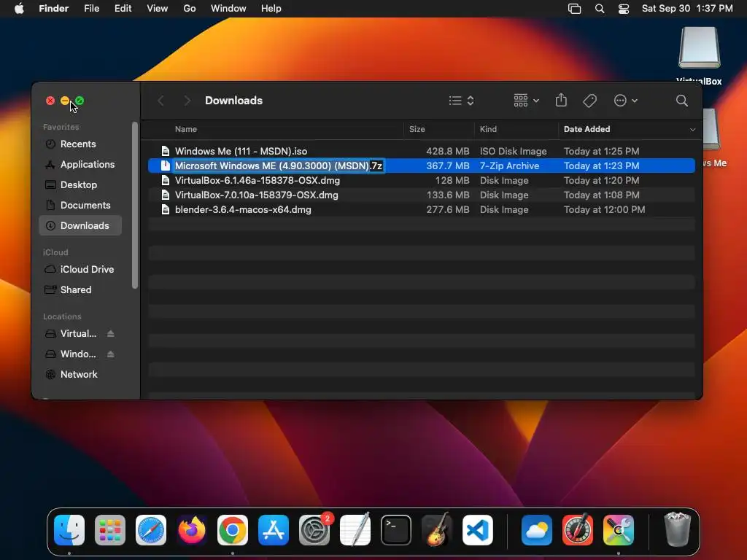The image size is (747, 560).
Task: Launch Firefox from the Dock
Action: click(192, 530)
